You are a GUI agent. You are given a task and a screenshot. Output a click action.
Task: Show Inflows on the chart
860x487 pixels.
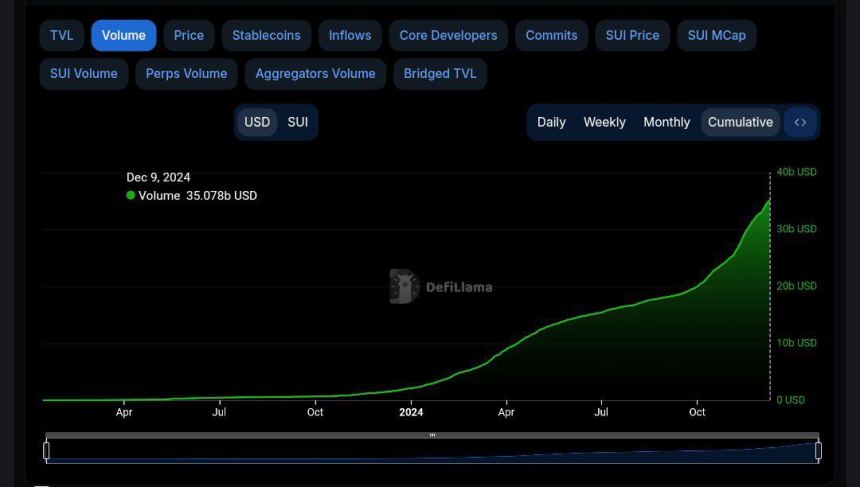[x=350, y=35]
